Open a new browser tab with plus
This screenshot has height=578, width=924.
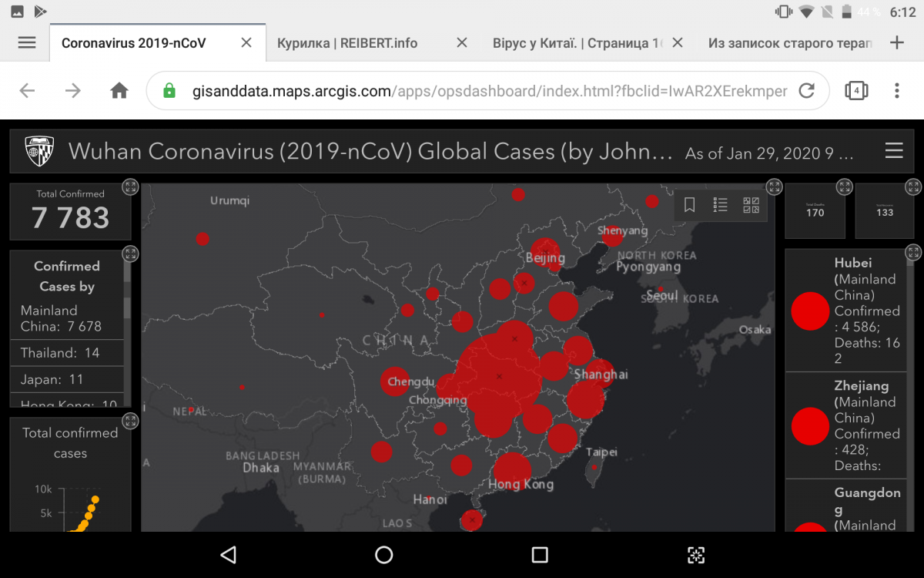click(x=897, y=42)
